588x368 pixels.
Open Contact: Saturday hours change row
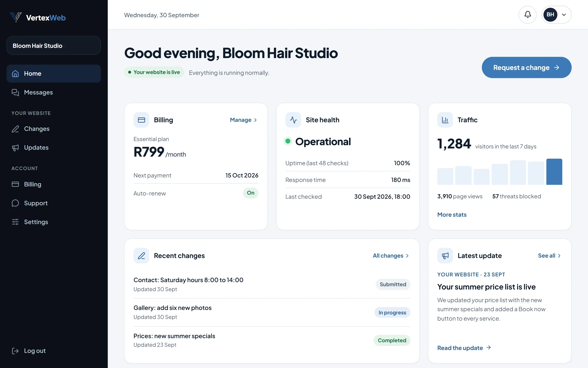(x=272, y=284)
